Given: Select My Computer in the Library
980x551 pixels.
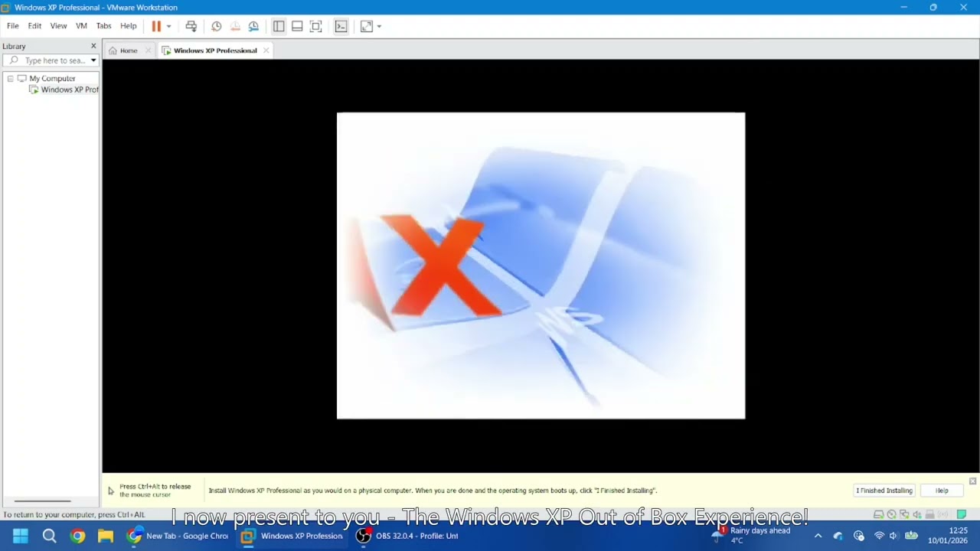Looking at the screenshot, I should [x=52, y=79].
